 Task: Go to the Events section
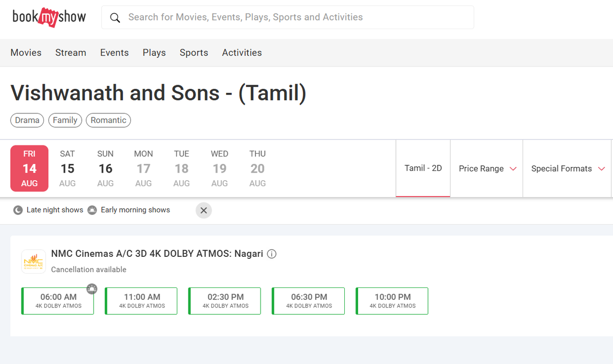point(114,53)
